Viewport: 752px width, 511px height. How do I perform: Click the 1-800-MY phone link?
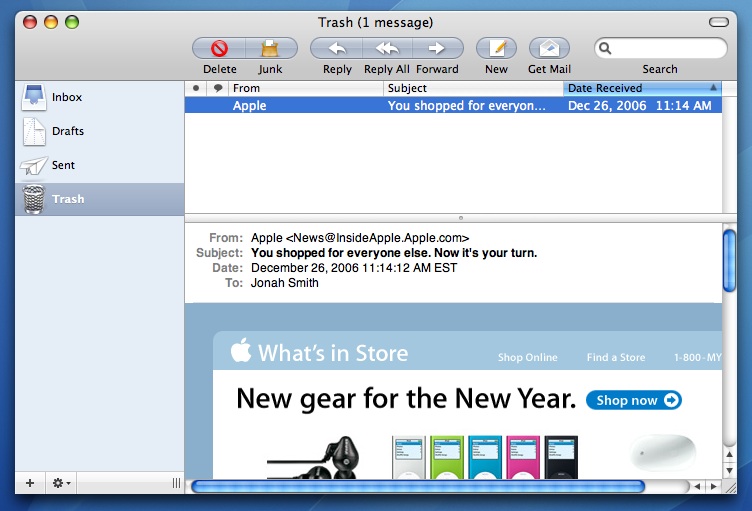697,357
